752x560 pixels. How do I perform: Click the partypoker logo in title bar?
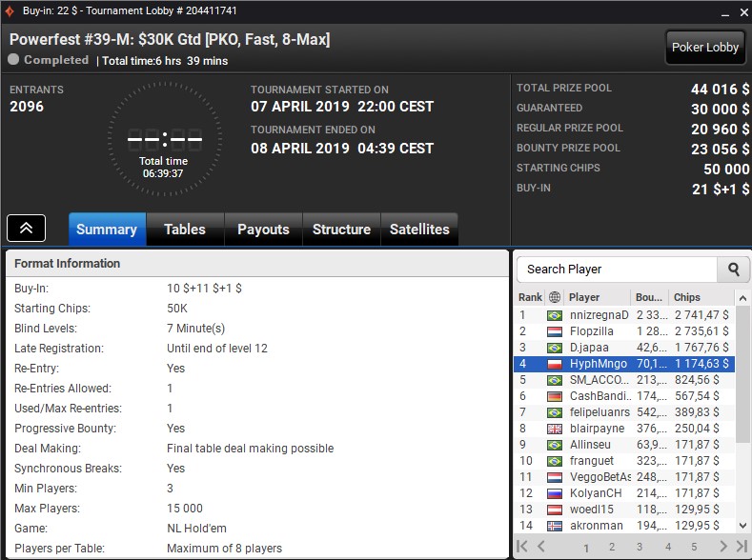[x=10, y=10]
